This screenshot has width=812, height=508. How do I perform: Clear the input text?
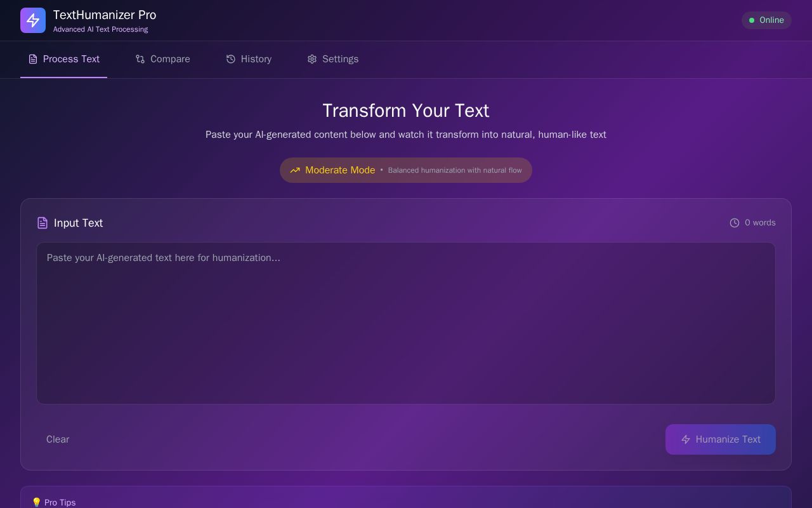pyautogui.click(x=58, y=439)
